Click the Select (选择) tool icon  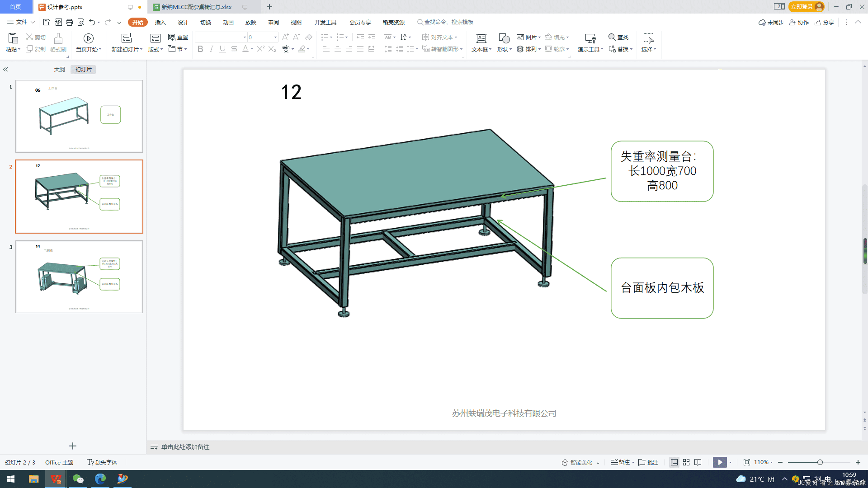pos(649,38)
